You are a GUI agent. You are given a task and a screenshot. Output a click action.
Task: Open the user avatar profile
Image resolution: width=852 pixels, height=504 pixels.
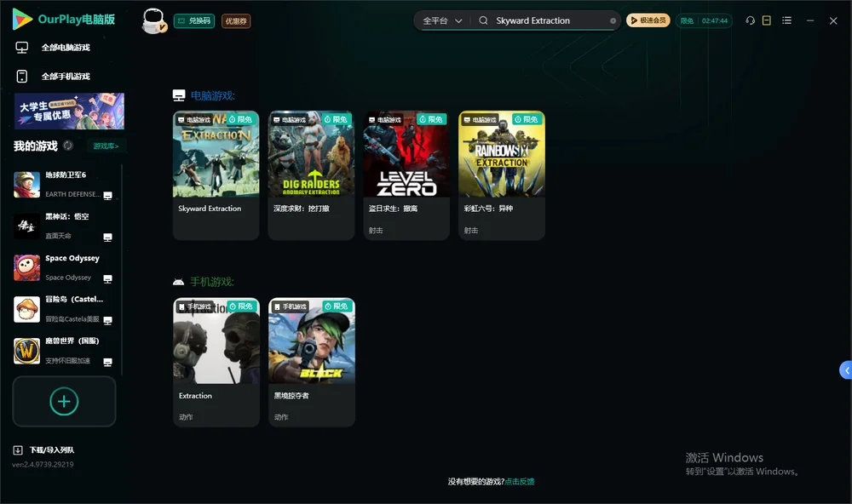coord(154,20)
